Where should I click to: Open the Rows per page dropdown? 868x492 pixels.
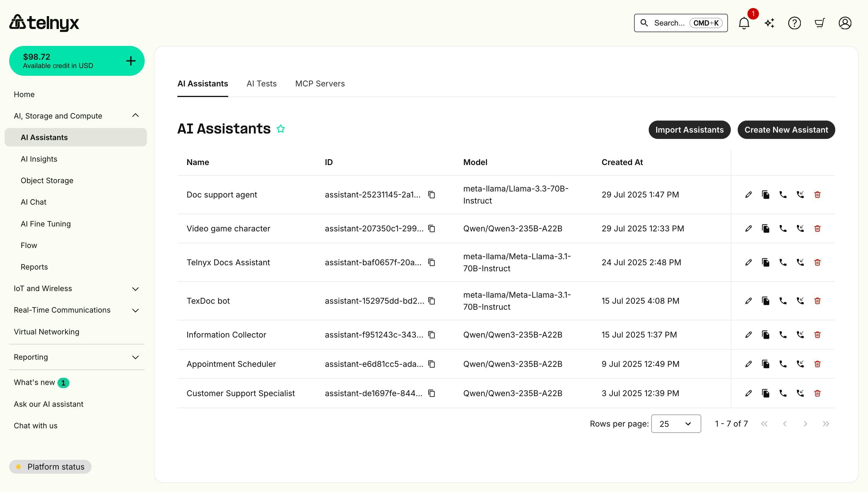[675, 423]
